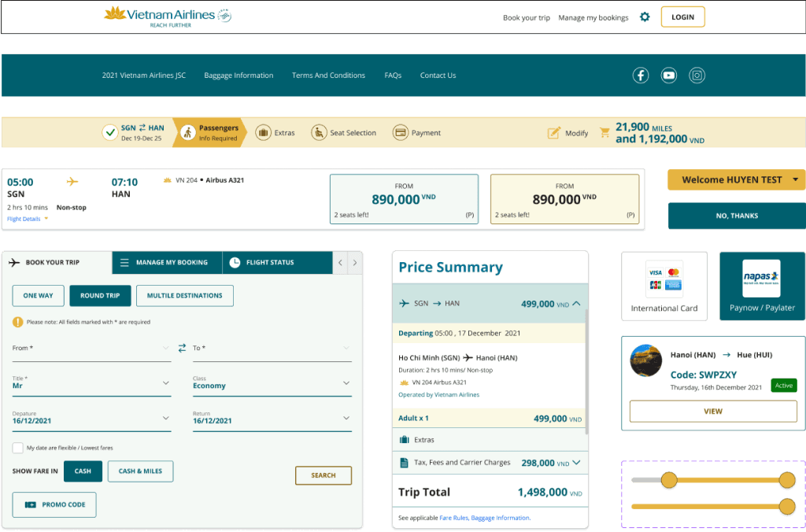Click the left handle of upper range slider
The width and height of the screenshot is (806, 532).
click(669, 480)
